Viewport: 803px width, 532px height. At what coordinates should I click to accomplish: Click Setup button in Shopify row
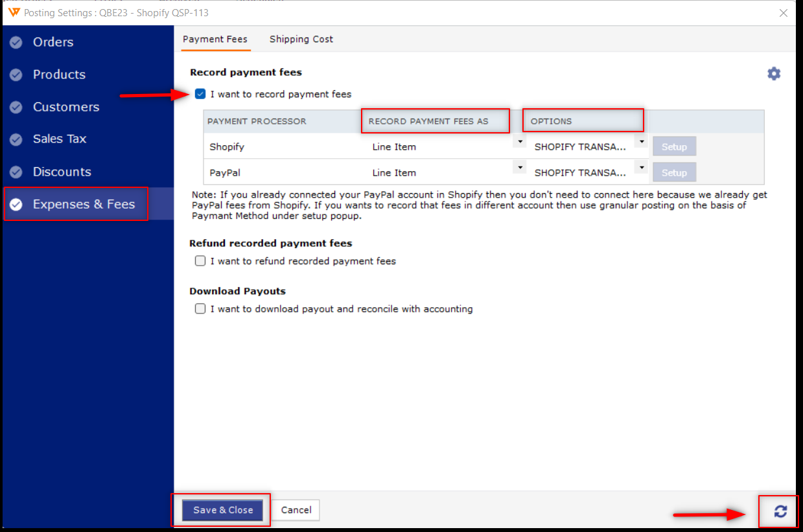click(x=674, y=146)
